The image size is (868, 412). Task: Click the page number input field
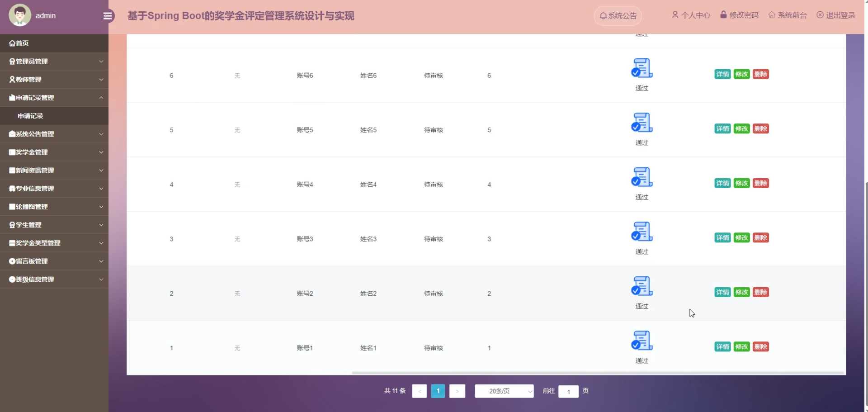568,391
